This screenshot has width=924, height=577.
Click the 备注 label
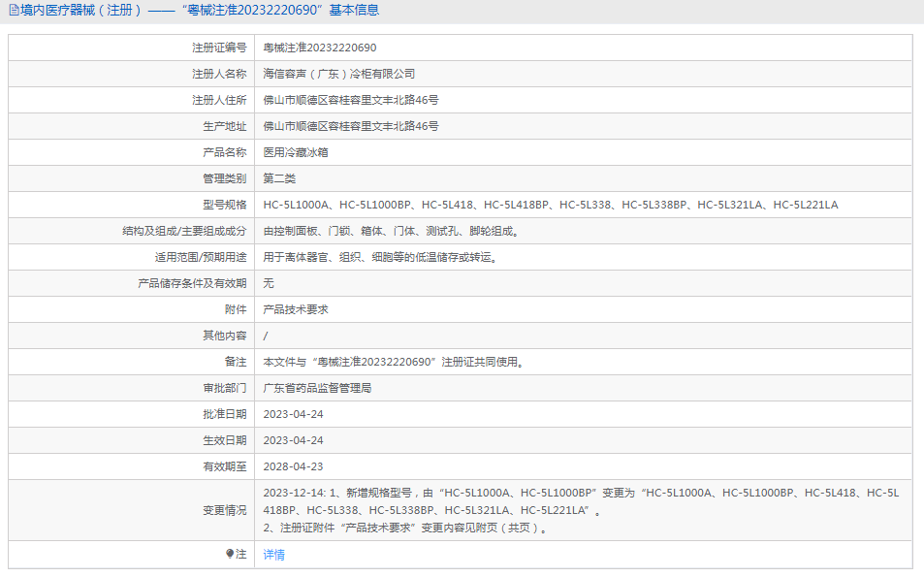point(236,362)
